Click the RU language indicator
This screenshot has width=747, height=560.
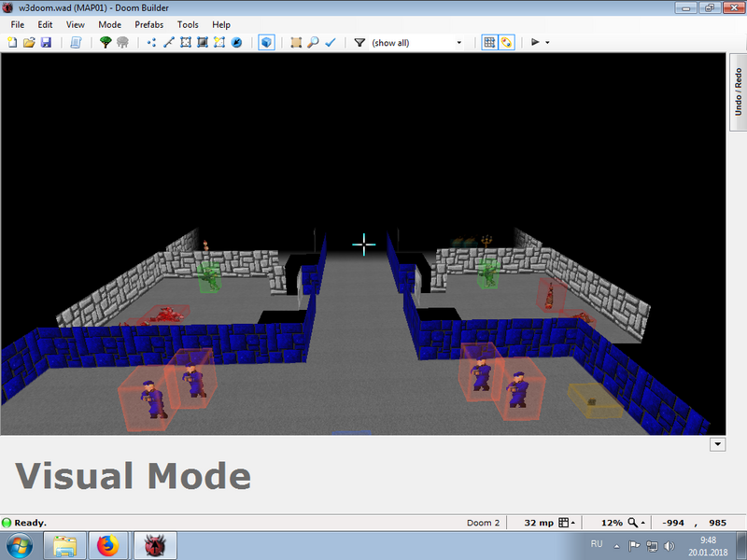coord(597,544)
